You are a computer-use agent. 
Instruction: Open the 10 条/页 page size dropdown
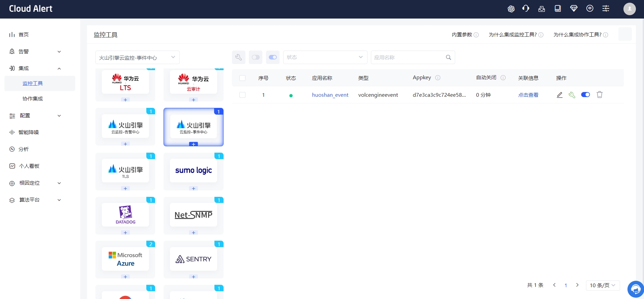click(x=603, y=285)
